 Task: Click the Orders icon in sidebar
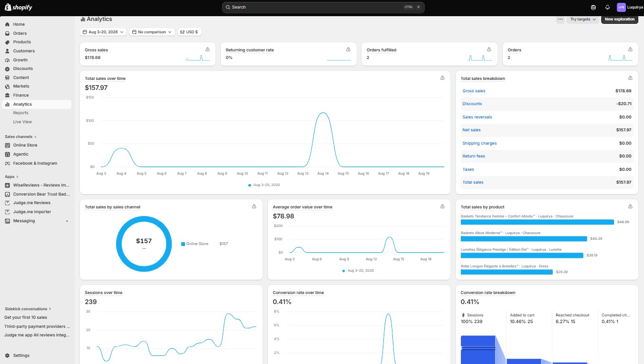[8, 33]
